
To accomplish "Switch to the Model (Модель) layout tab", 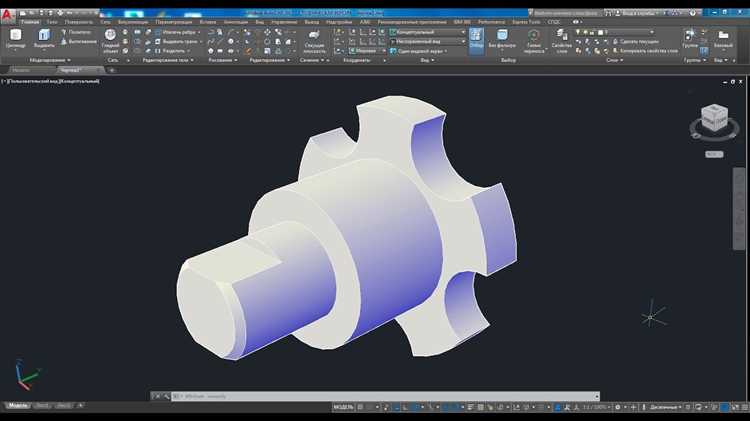I will click(x=18, y=406).
